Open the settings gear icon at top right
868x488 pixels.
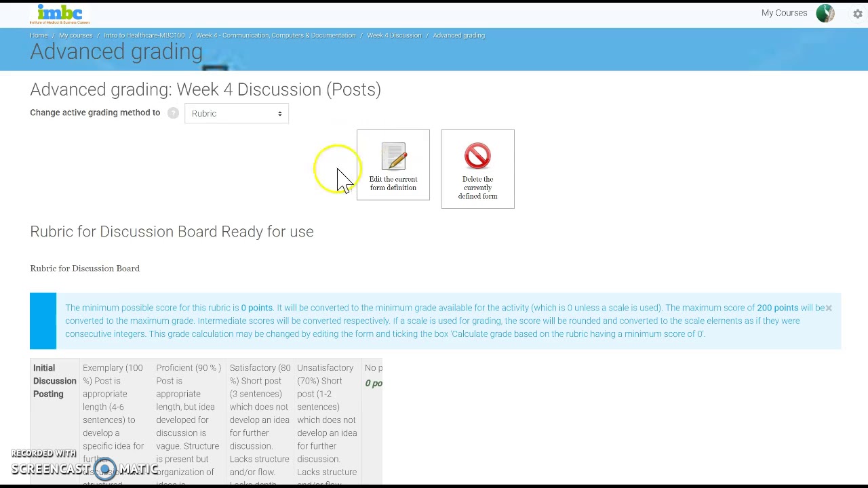[858, 14]
